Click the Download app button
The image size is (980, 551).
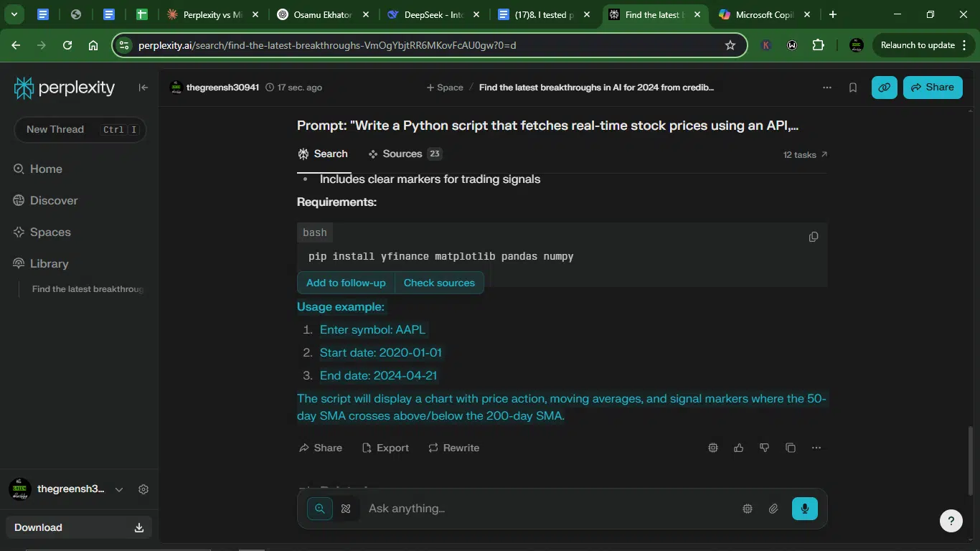pos(79,527)
